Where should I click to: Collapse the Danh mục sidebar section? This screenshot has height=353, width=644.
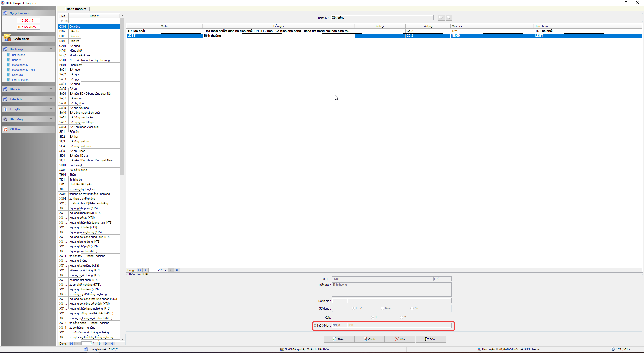coord(51,49)
